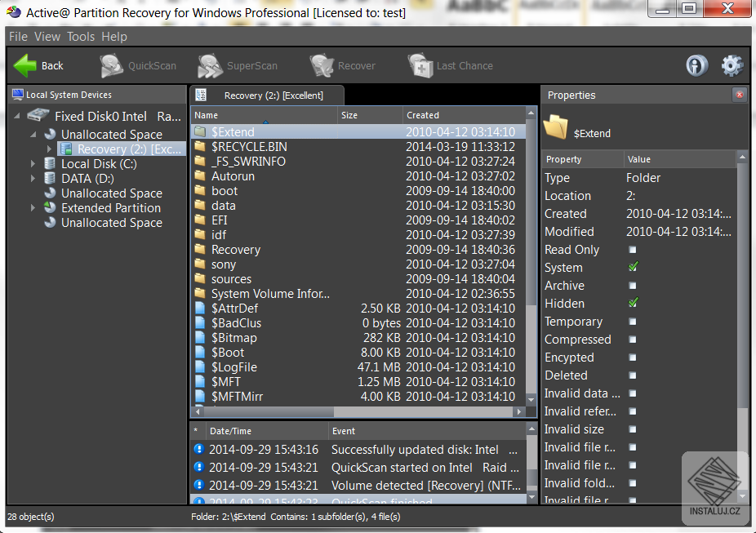The width and height of the screenshot is (756, 533).
Task: Click info icon of Successfully updated disk event
Action: pos(198,449)
